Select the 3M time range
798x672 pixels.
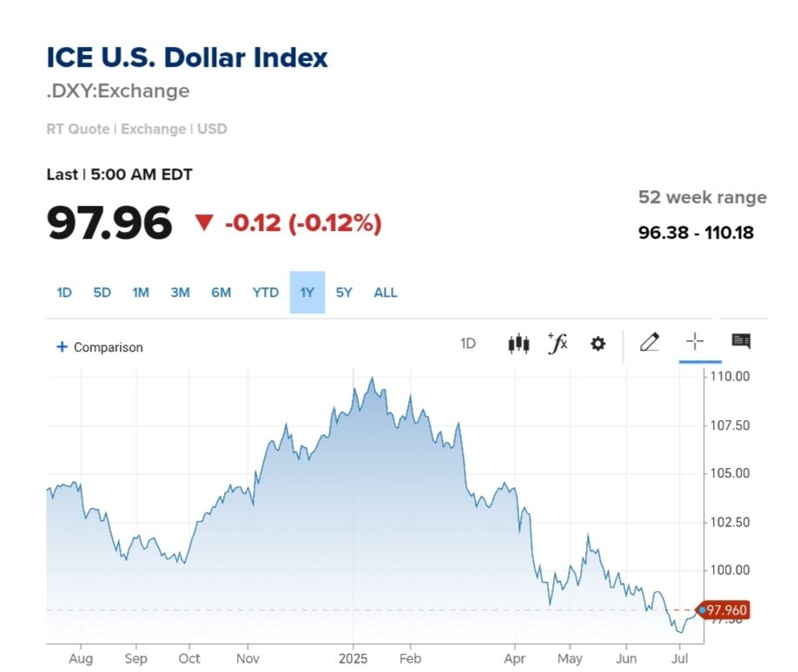[180, 293]
